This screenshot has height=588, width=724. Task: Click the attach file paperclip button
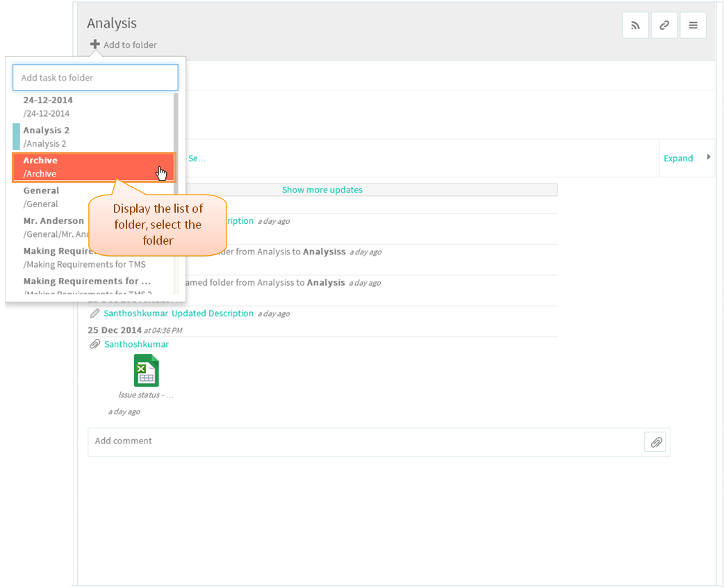[x=656, y=443]
